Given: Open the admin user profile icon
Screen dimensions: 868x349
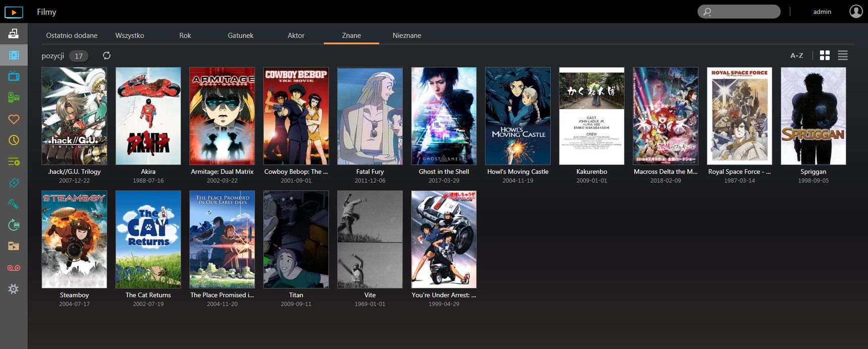Looking at the screenshot, I should click(856, 11).
